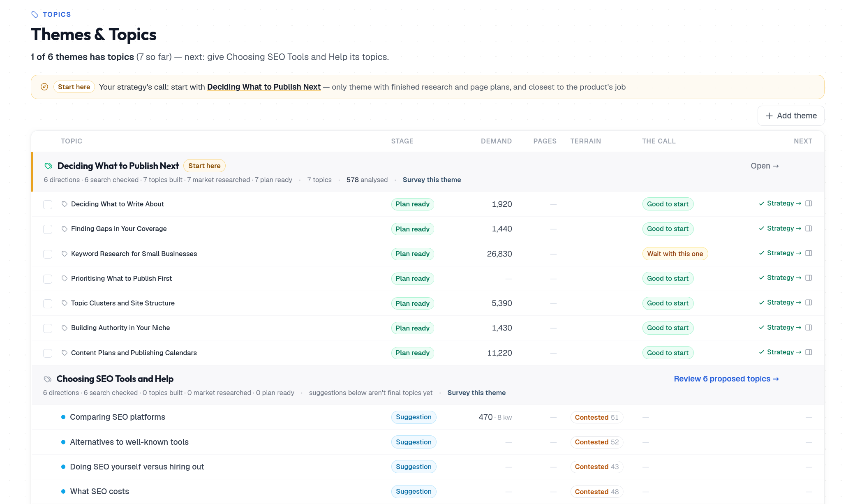Click Start here pill in the strategy banner
The image size is (855, 504).
tap(74, 87)
